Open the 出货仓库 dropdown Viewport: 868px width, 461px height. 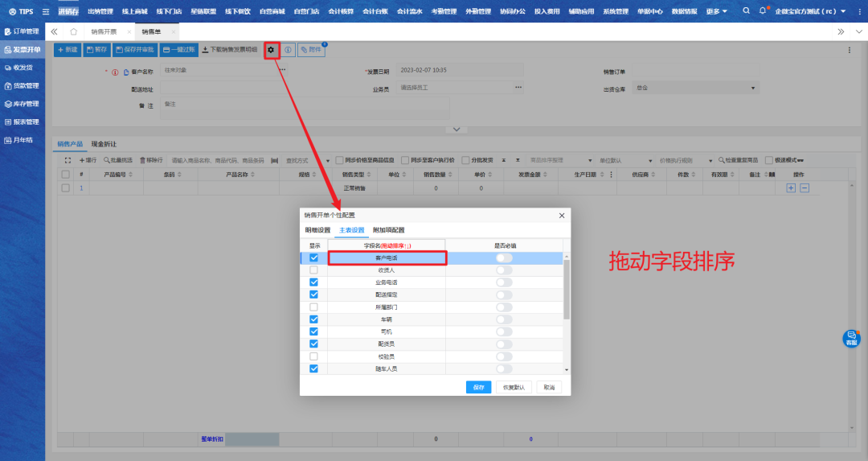click(753, 88)
